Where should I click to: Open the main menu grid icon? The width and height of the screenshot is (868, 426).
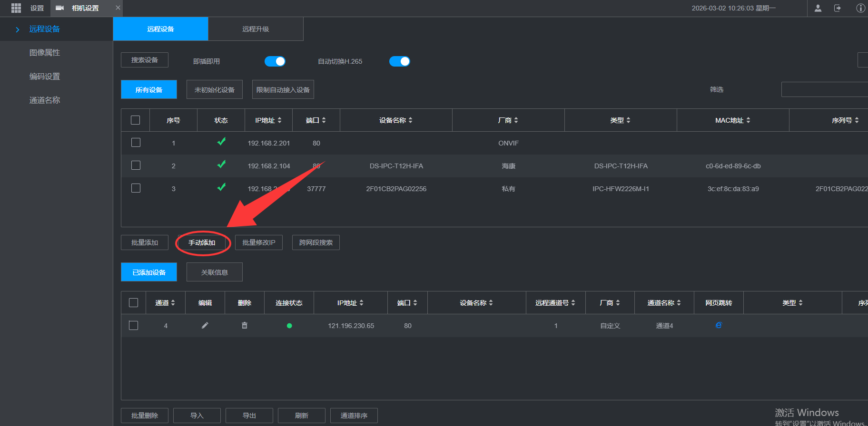pyautogui.click(x=16, y=8)
